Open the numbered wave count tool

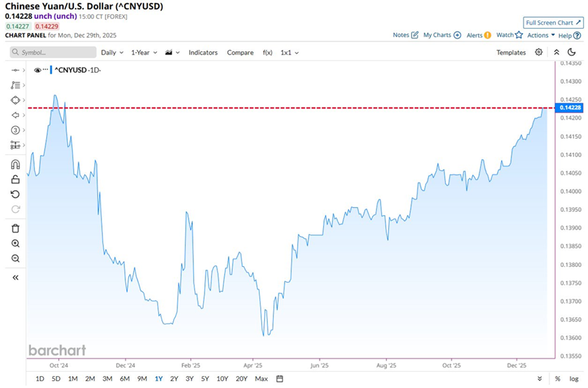coord(15,130)
